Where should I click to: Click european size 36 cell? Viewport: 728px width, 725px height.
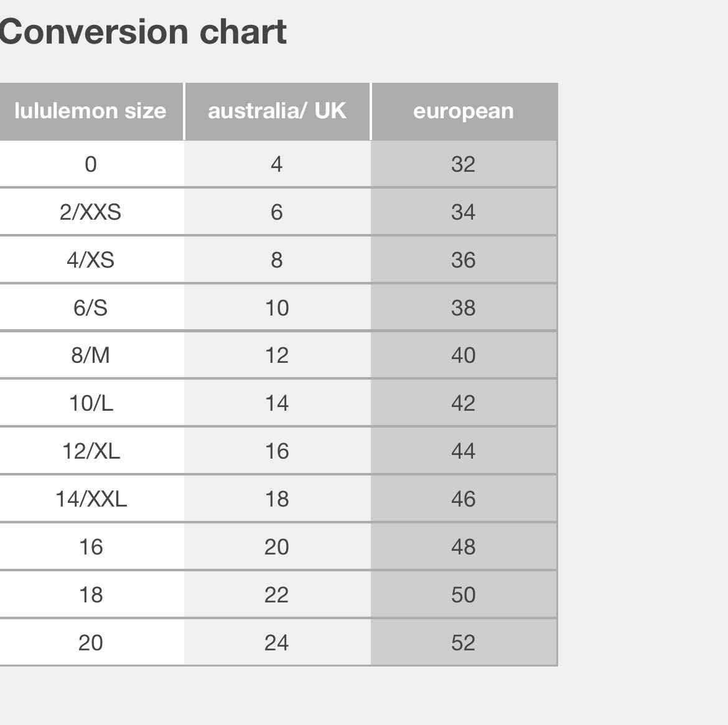coord(464,260)
